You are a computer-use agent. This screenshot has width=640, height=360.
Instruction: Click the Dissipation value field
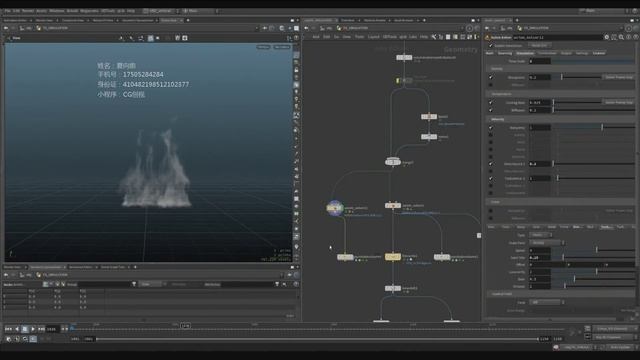point(540,77)
